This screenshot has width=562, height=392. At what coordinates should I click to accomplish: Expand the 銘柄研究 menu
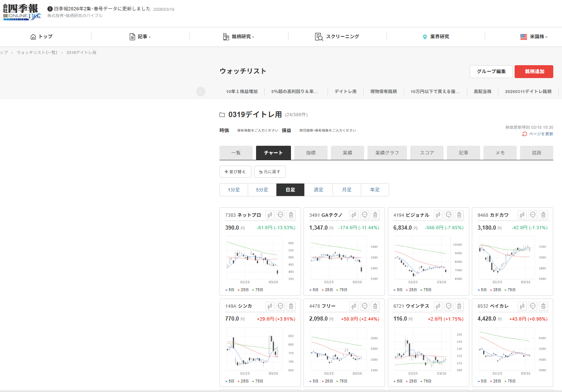click(x=239, y=37)
